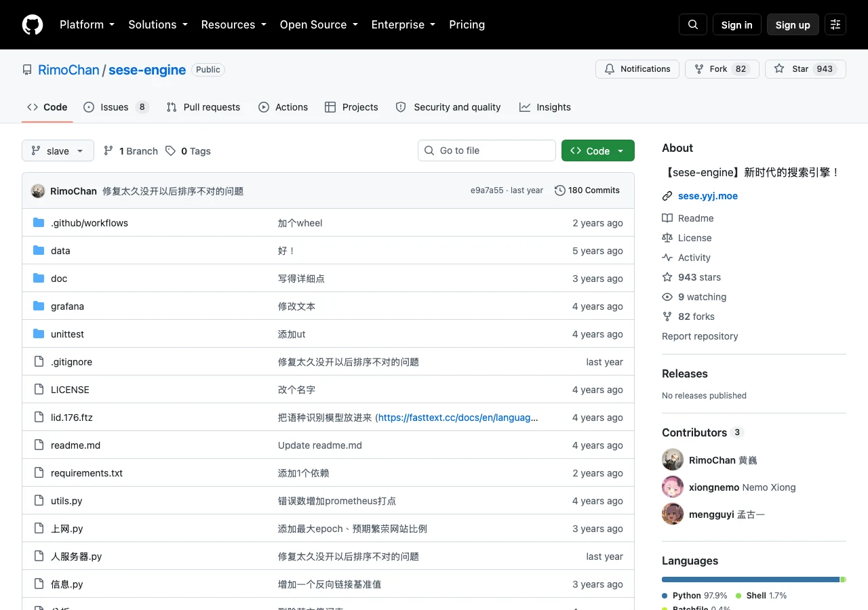The height and width of the screenshot is (610, 868).
Task: Click the graph icon in Insights tab
Action: pyautogui.click(x=525, y=107)
